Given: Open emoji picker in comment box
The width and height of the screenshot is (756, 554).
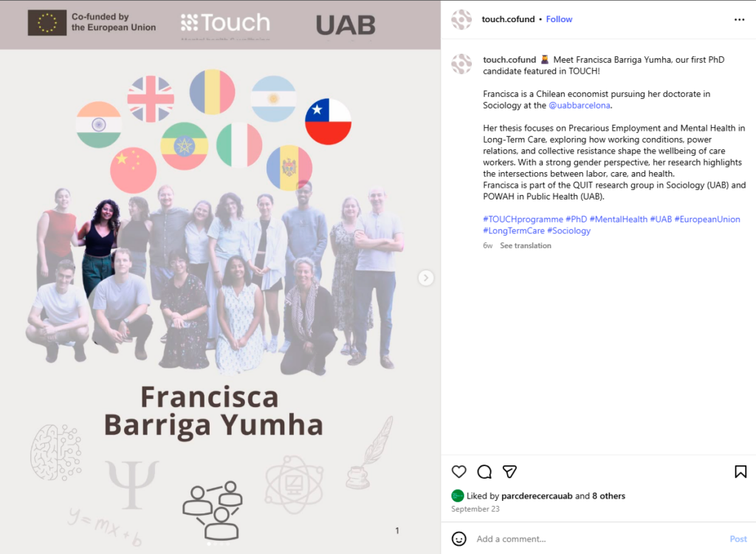Looking at the screenshot, I should (x=459, y=538).
